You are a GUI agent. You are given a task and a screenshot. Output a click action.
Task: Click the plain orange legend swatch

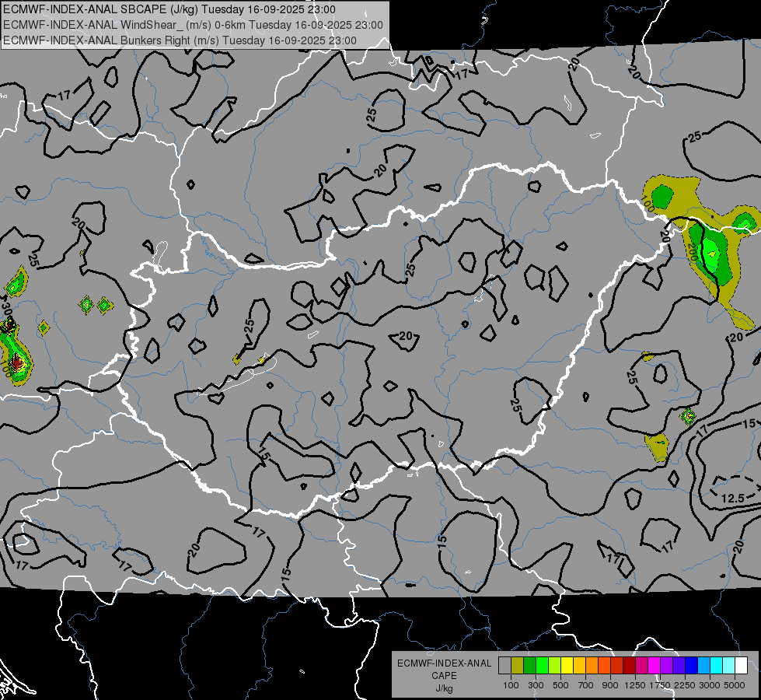[x=592, y=666]
